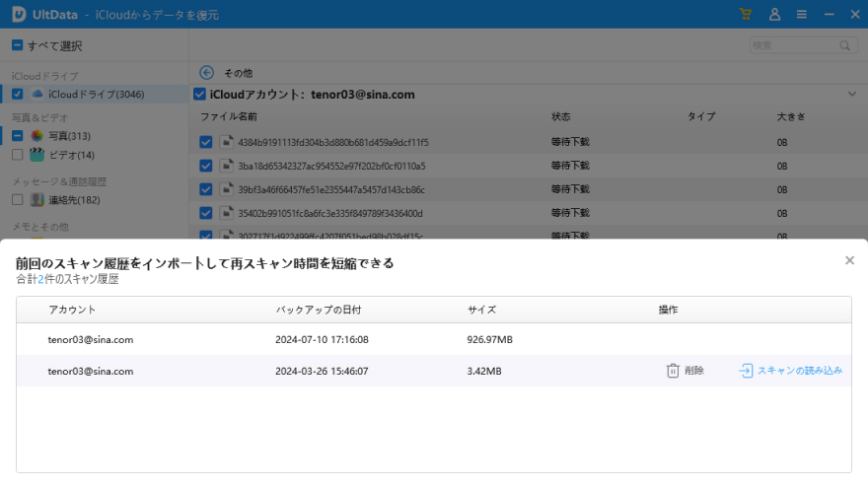Uncheck file 3ba18d65342327ac954552e97f202bf0cf0110a5
Viewport: 868px width, 489px height.
coord(206,166)
